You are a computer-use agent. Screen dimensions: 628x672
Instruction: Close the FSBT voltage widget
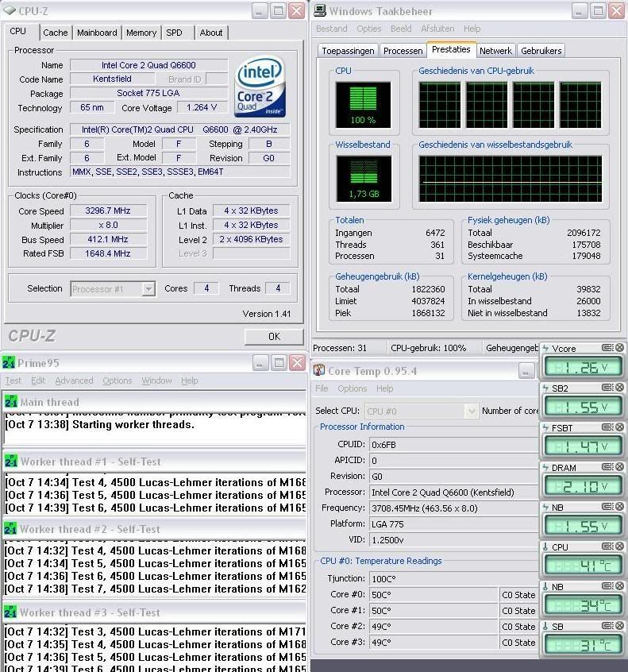pyautogui.click(x=619, y=427)
